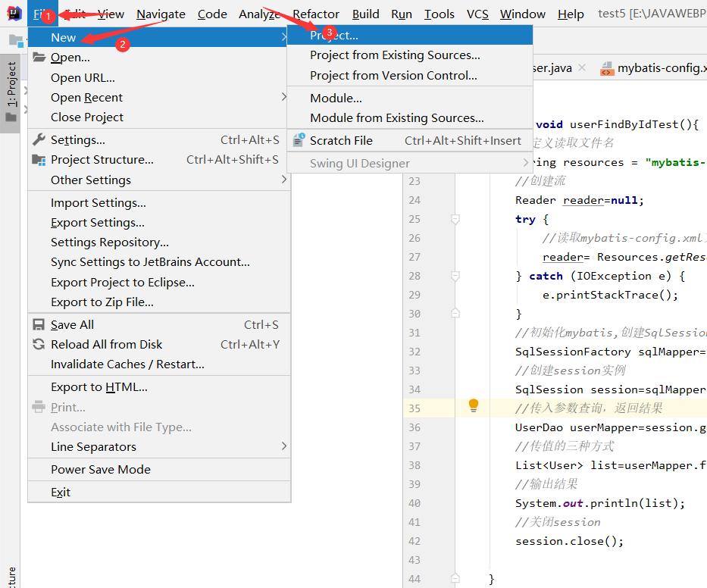Image resolution: width=707 pixels, height=588 pixels.
Task: Click line number 40 in the gutter
Action: click(415, 503)
